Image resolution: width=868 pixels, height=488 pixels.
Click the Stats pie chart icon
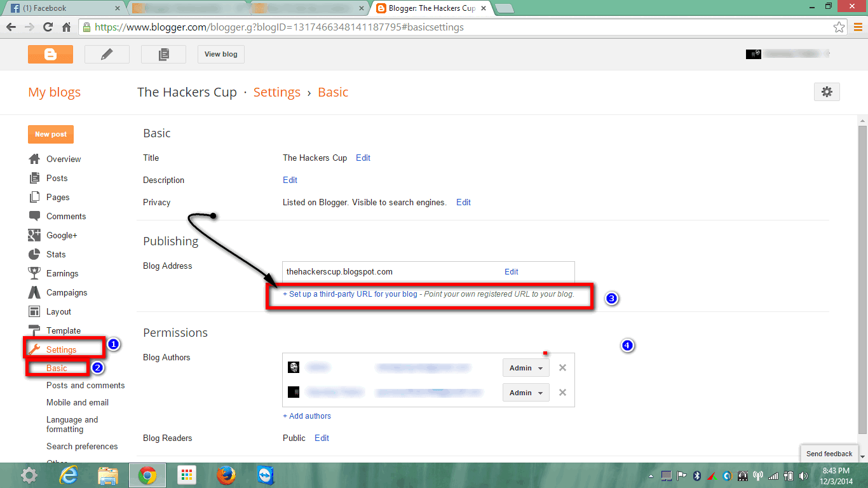click(34, 254)
